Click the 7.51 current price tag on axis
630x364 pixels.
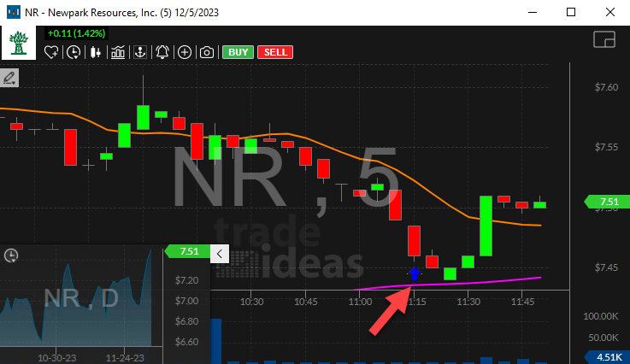(607, 202)
